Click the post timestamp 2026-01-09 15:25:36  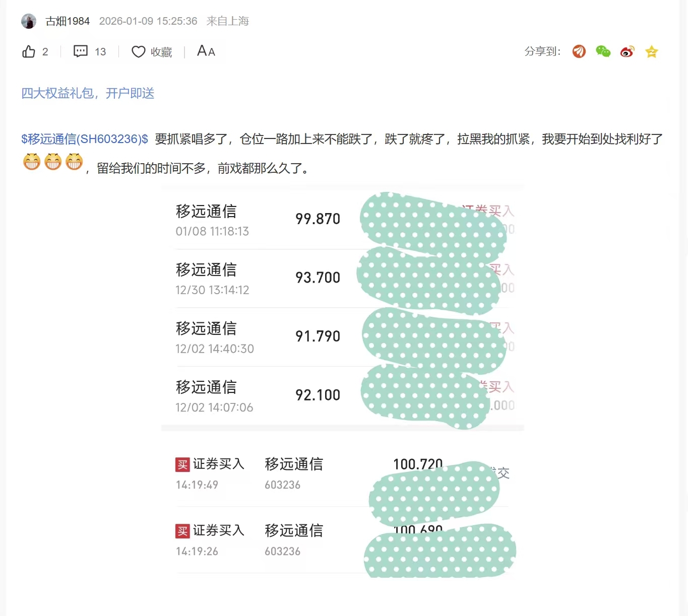tap(148, 21)
